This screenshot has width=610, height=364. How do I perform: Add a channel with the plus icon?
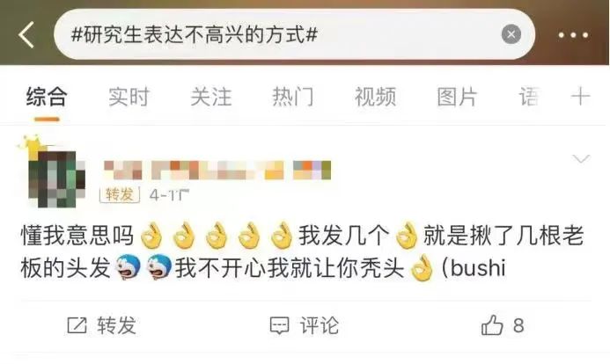coord(580,97)
